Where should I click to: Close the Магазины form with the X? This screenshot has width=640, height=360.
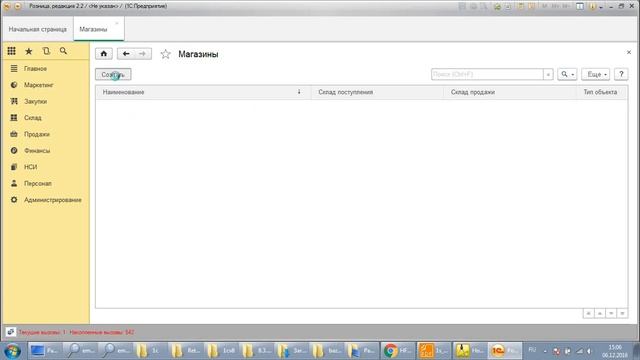click(629, 53)
